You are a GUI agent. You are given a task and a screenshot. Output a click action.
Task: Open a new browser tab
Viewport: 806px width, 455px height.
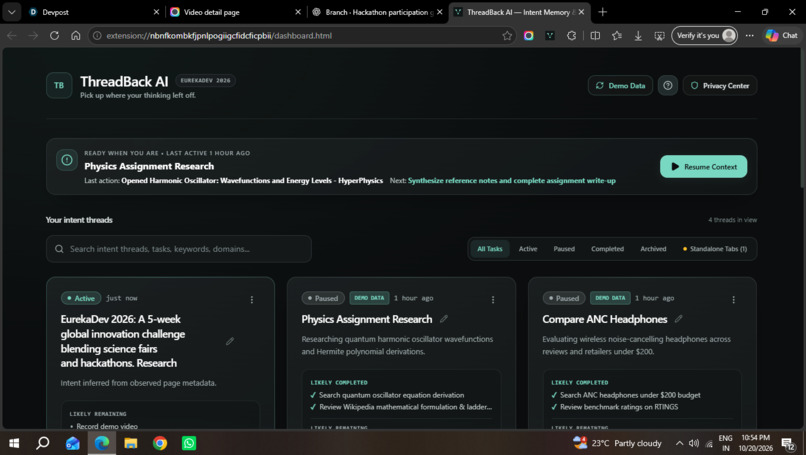tap(602, 12)
